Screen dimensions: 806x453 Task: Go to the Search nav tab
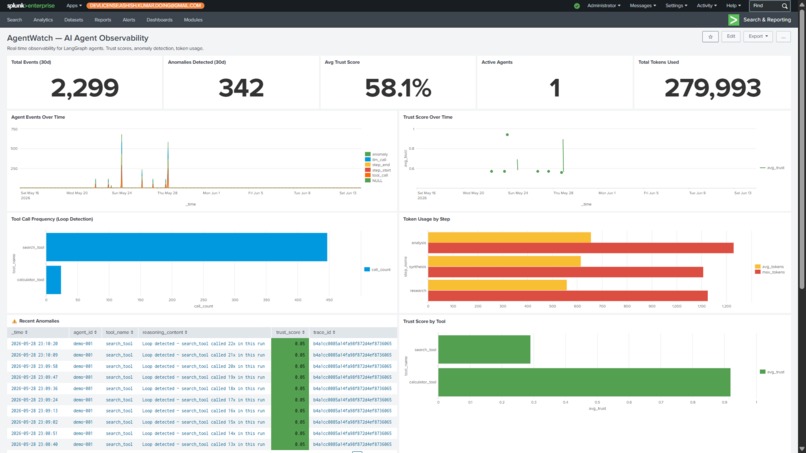[14, 20]
